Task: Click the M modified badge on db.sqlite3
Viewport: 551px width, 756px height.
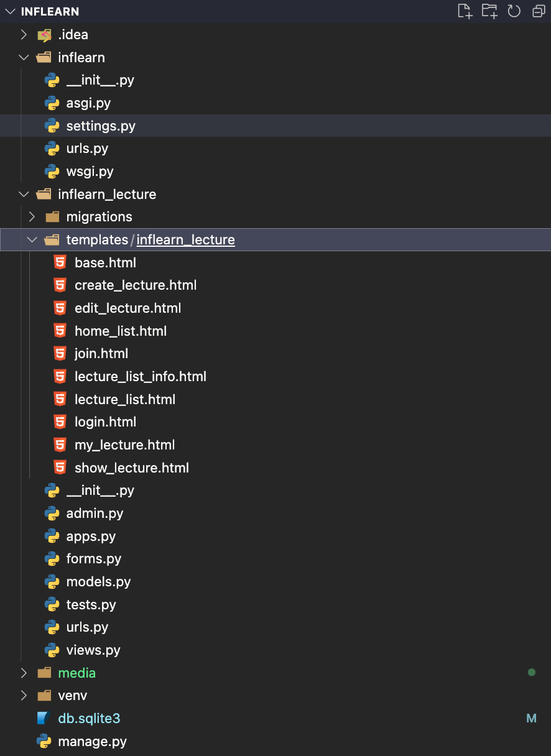Action: point(531,718)
